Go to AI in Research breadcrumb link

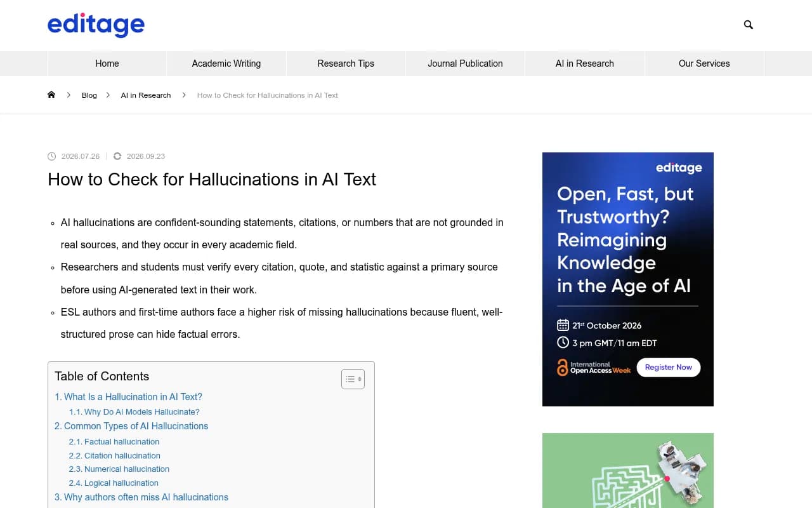146,95
